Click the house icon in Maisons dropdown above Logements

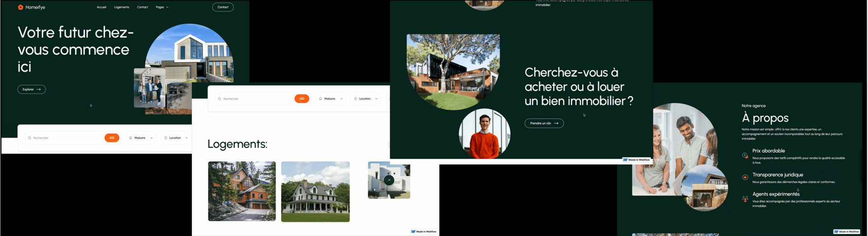click(x=321, y=99)
